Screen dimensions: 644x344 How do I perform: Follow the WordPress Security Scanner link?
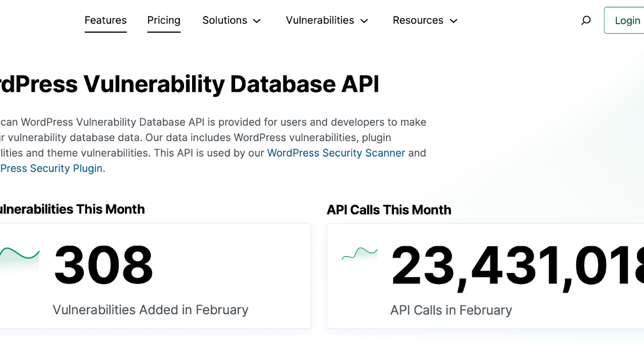click(336, 153)
